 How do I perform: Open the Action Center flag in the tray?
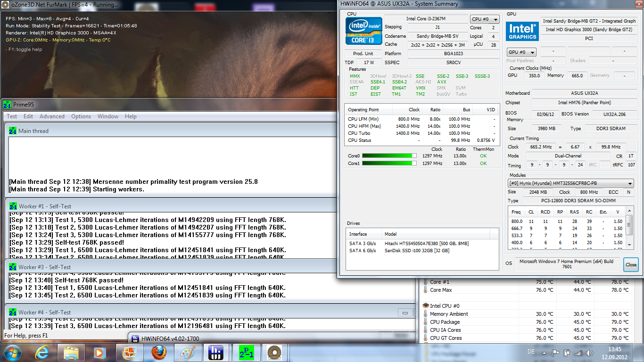point(556,353)
